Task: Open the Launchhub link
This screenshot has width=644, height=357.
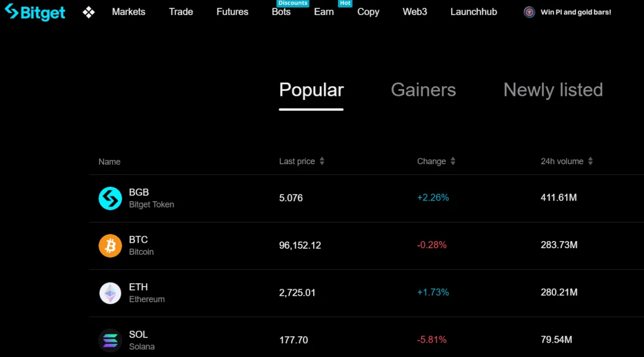Action: 474,12
